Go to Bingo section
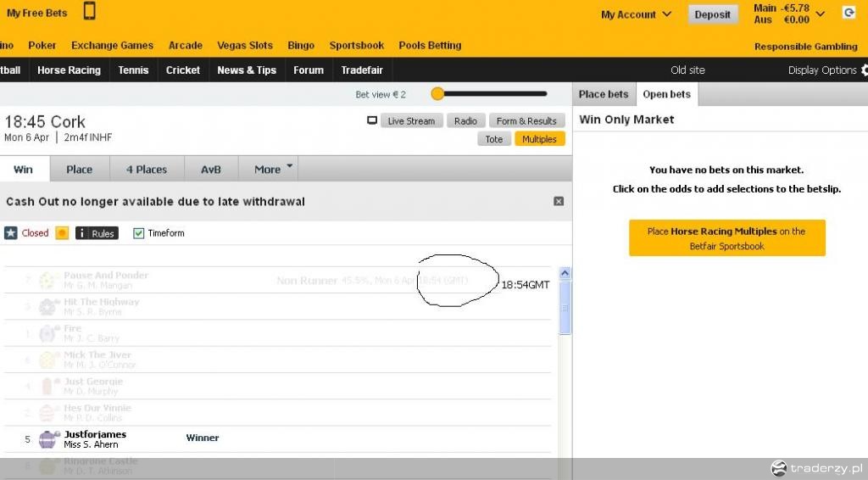The image size is (868, 480). [301, 46]
